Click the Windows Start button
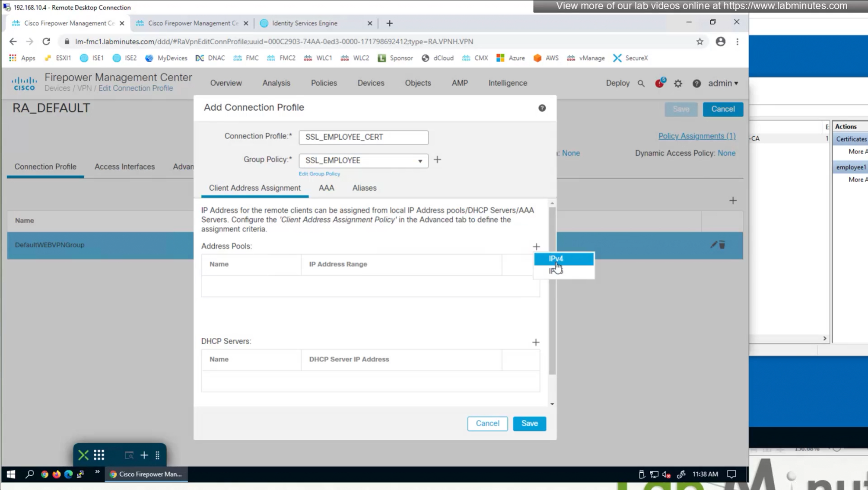 [x=11, y=474]
